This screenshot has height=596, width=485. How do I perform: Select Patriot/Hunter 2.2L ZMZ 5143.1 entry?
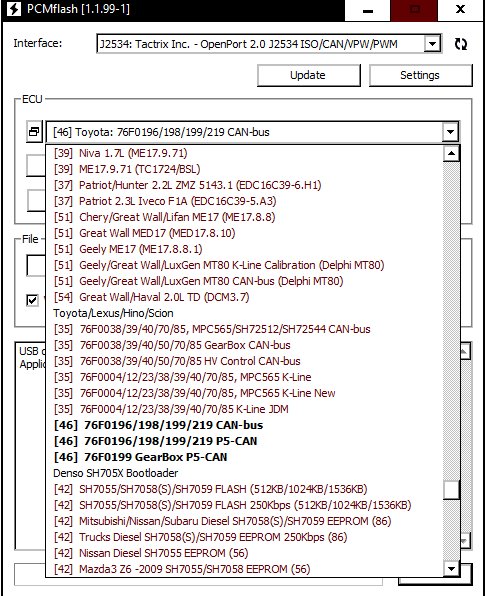coord(244,185)
